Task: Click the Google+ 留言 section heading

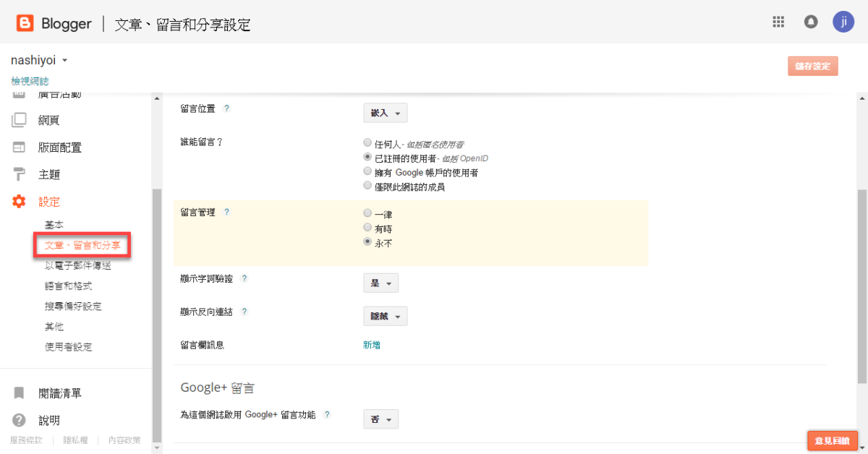Action: pyautogui.click(x=218, y=387)
